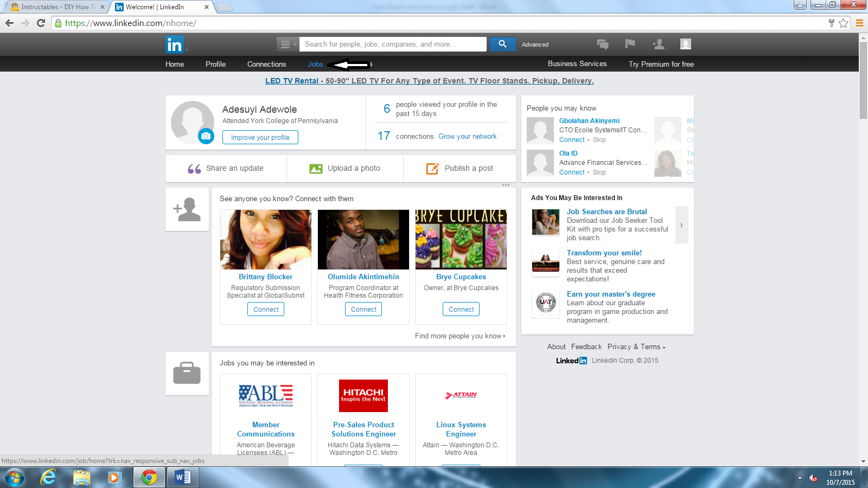The height and width of the screenshot is (488, 868).
Task: Open the Home nav menu item
Action: coord(175,64)
